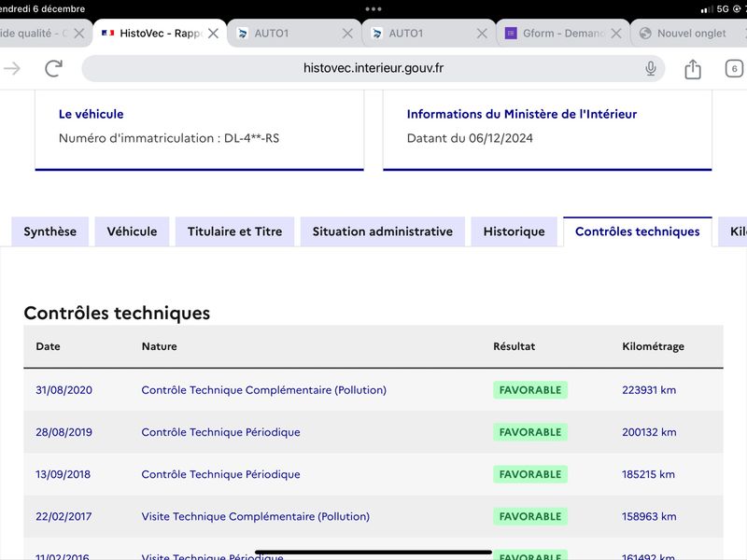This screenshot has height=560, width=747.
Task: Select the Contrôles techniques tab
Action: pos(638,231)
